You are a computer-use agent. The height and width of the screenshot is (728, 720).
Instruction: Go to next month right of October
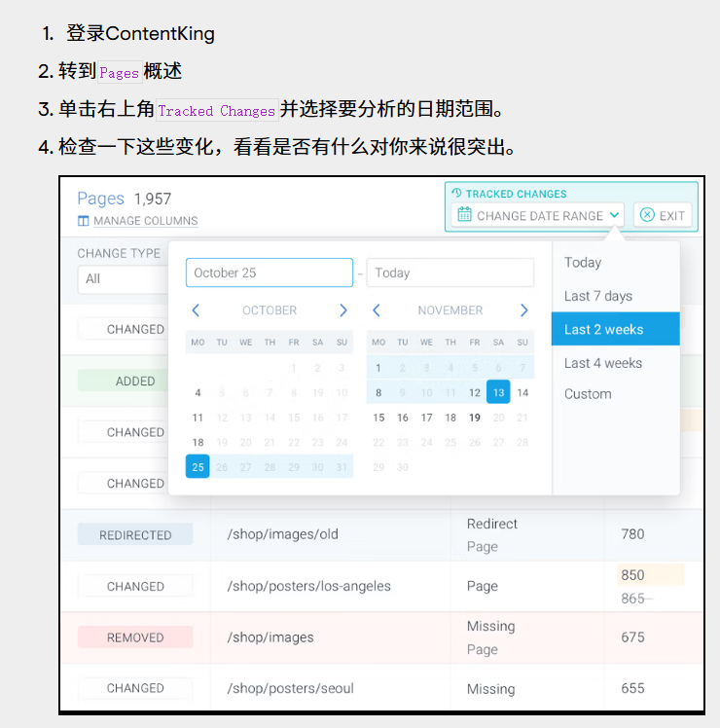342,310
